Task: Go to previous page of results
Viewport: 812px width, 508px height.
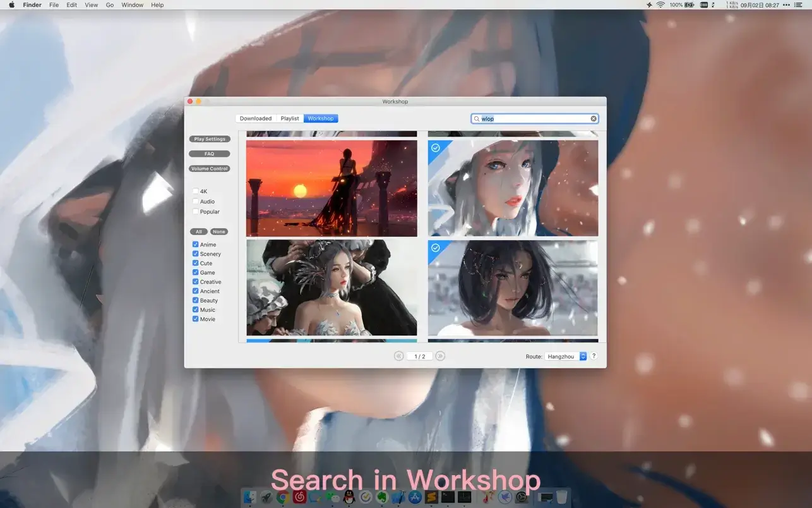Action: point(398,356)
